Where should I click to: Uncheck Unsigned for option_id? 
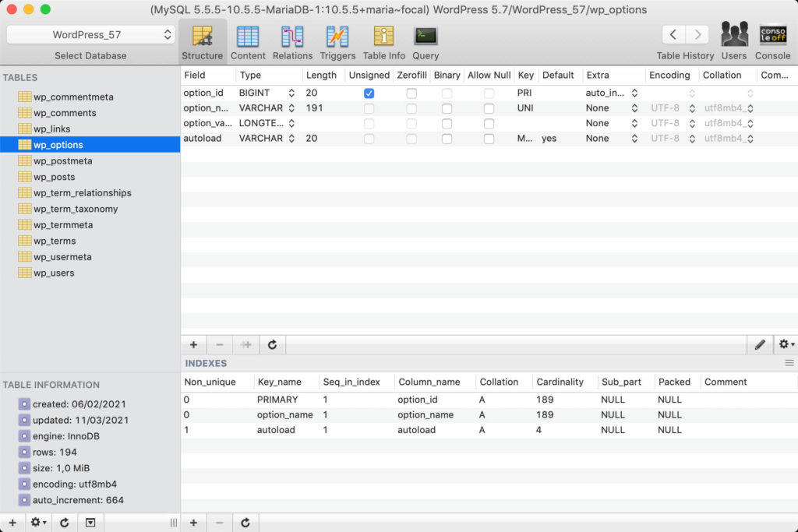pos(369,93)
